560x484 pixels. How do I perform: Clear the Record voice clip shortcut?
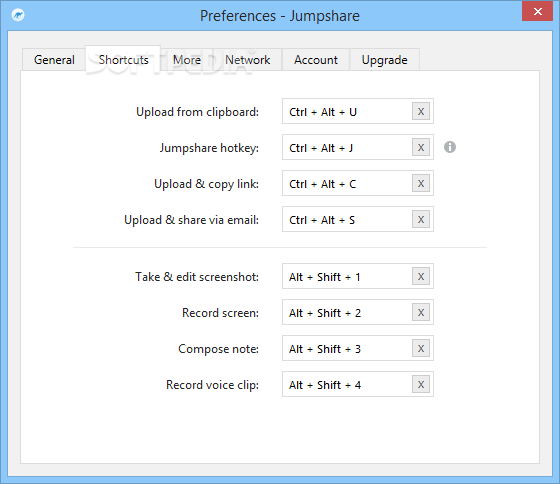point(421,385)
